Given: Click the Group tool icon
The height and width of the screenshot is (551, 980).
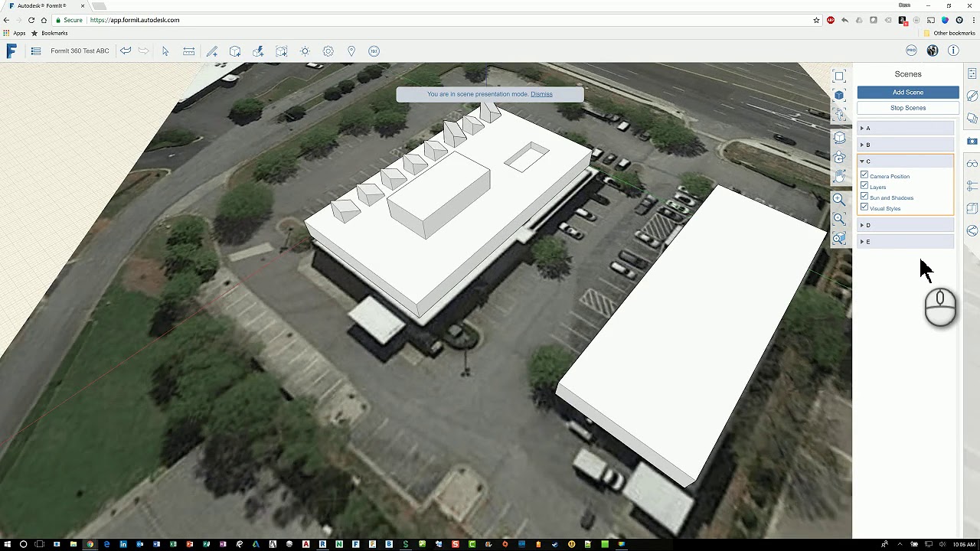Looking at the screenshot, I should pos(282,51).
